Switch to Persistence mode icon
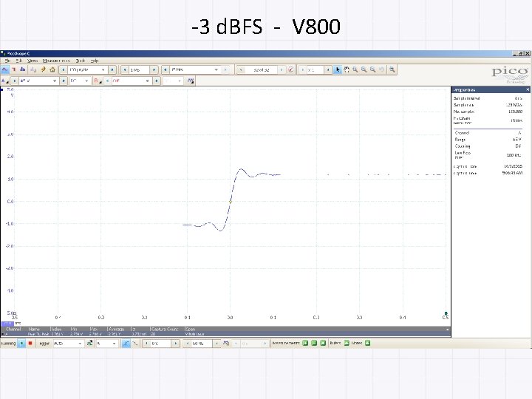Viewport: 532px width, 399px height. (x=14, y=69)
